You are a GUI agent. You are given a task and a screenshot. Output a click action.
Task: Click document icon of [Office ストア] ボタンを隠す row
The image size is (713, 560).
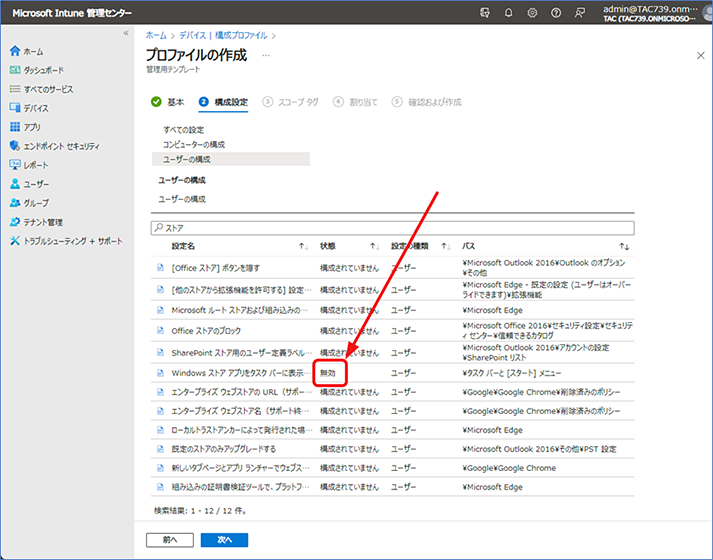tap(160, 268)
